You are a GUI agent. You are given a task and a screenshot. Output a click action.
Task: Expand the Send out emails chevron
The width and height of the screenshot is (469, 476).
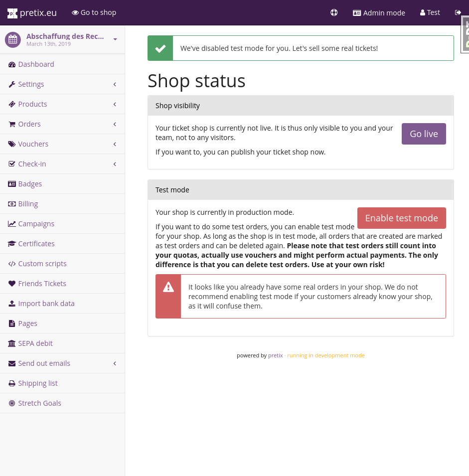(x=115, y=363)
